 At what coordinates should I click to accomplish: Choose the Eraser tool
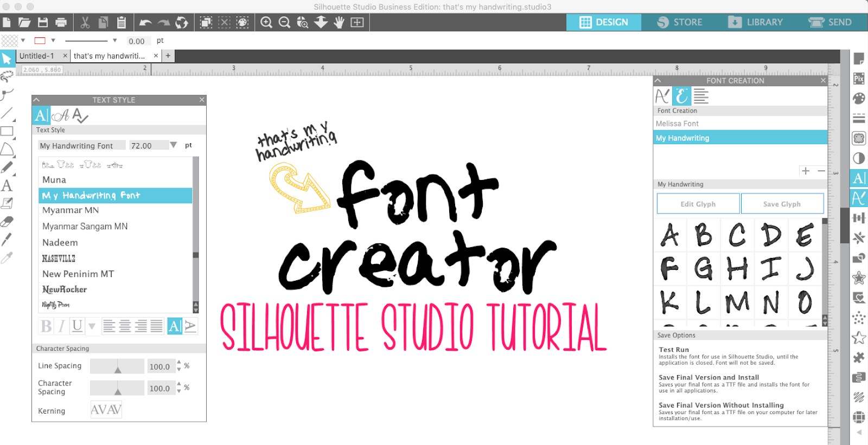coord(7,222)
